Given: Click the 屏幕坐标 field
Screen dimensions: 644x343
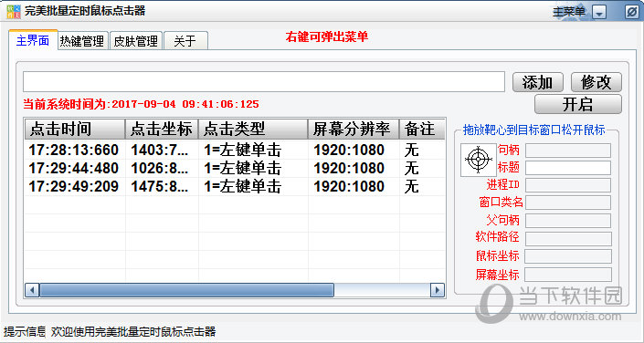Looking at the screenshot, I should point(568,275).
